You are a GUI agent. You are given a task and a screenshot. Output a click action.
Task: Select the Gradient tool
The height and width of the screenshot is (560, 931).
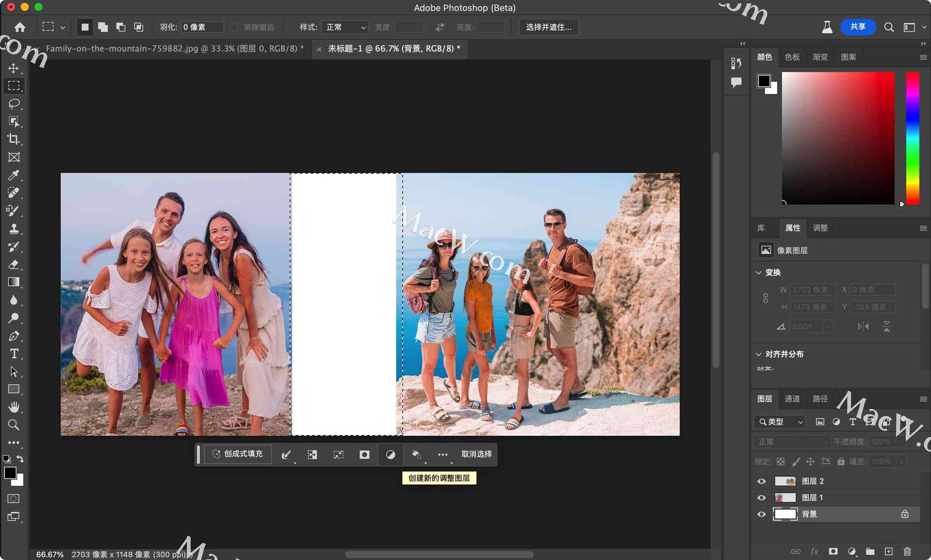coord(14,282)
